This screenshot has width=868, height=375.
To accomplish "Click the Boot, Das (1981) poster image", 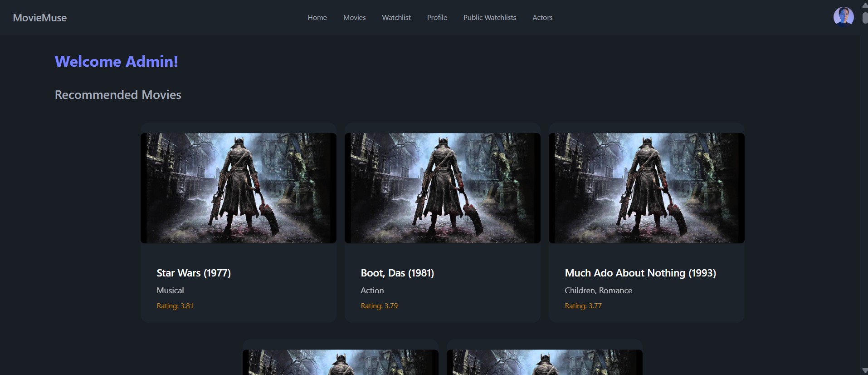I will (x=442, y=188).
